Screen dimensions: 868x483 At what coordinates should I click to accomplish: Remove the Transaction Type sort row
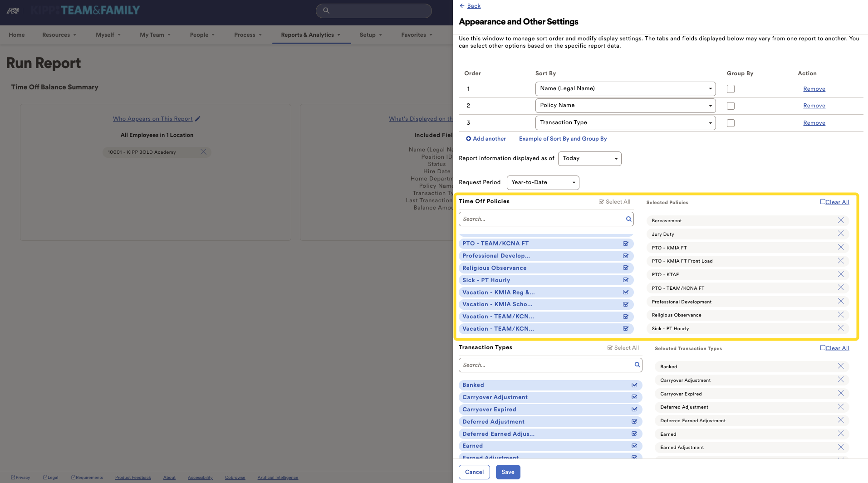814,123
